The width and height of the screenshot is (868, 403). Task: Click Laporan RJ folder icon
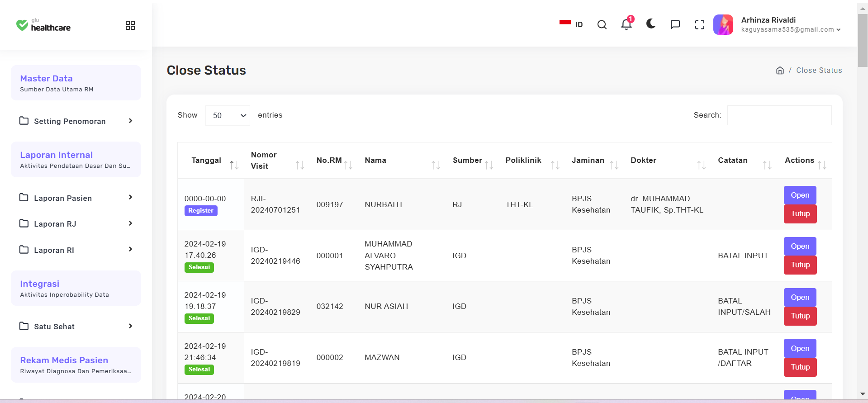coord(24,223)
